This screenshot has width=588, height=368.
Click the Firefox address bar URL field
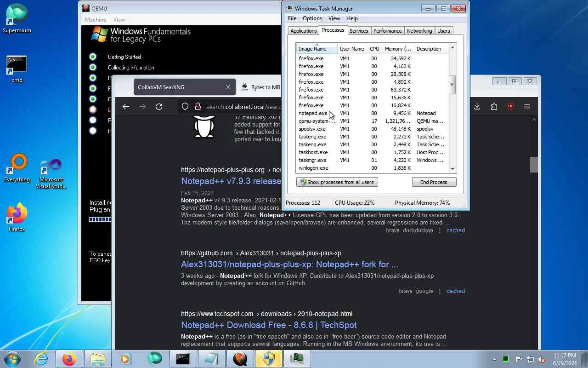point(243,107)
